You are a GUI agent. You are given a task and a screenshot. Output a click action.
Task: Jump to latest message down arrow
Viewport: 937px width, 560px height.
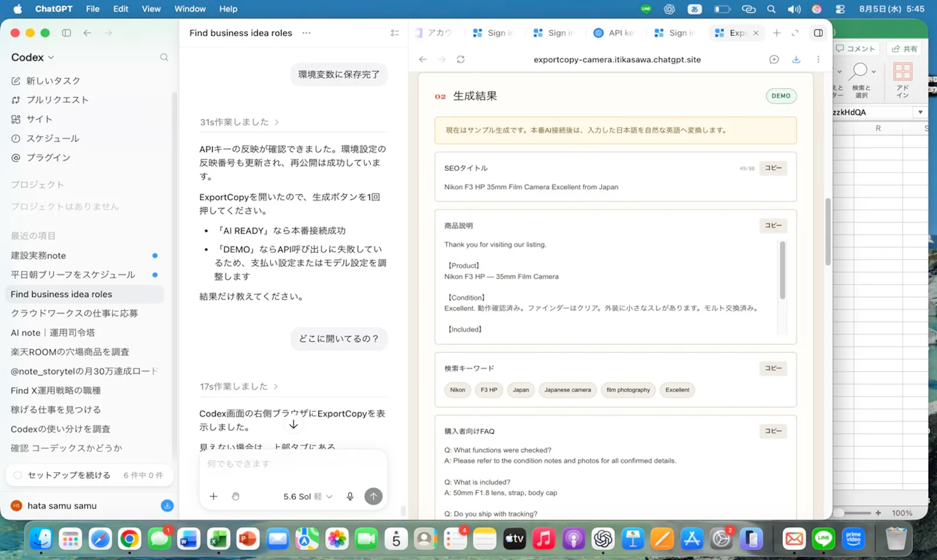click(293, 424)
